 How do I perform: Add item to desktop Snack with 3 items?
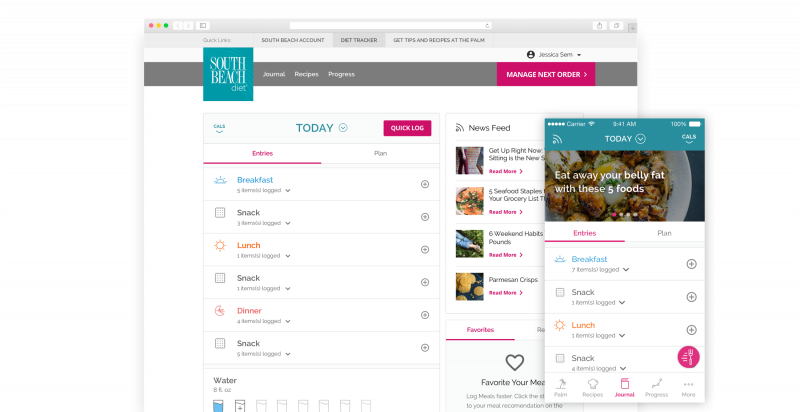tap(424, 217)
